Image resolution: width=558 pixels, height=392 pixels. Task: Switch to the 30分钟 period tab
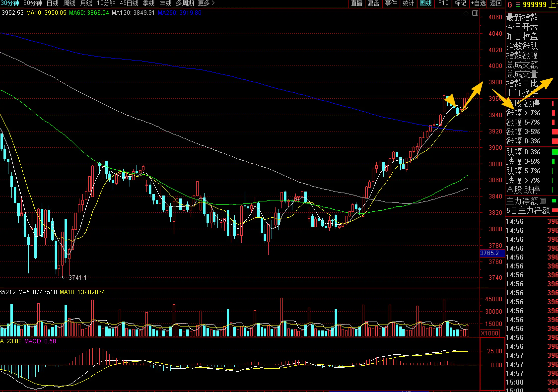[x=10, y=3]
